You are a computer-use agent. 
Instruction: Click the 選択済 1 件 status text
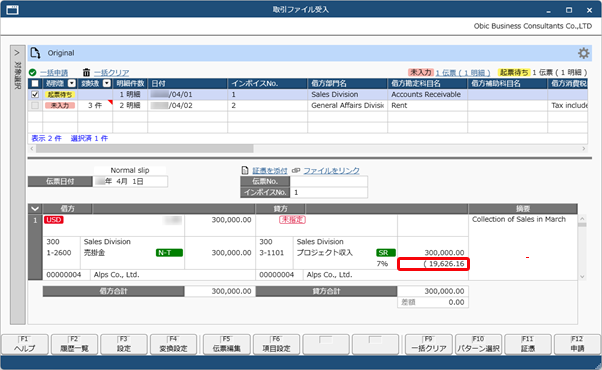click(89, 139)
